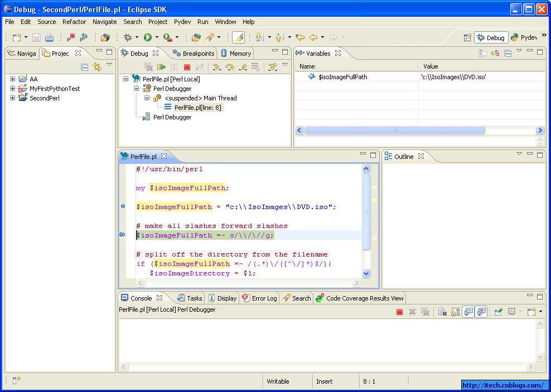Click Last Edit Location icon

[x=299, y=37]
